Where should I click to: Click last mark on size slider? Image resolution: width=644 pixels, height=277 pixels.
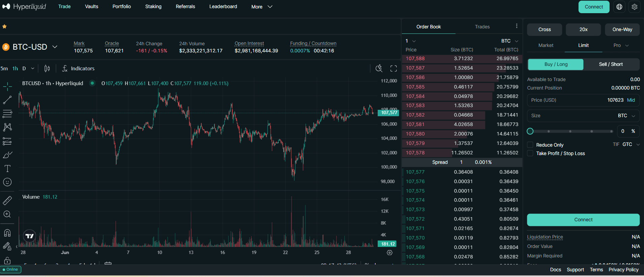point(611,131)
